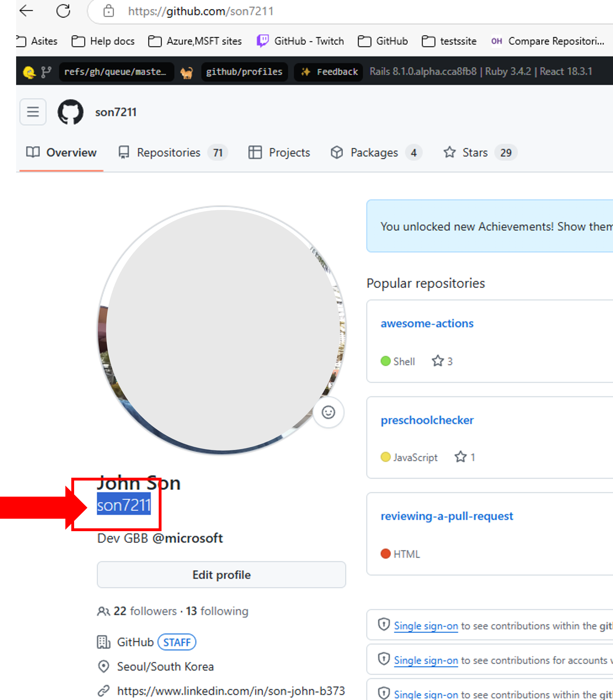The image size is (613, 700).
Task: Go to GitHub home via Octocat logo
Action: click(70, 112)
